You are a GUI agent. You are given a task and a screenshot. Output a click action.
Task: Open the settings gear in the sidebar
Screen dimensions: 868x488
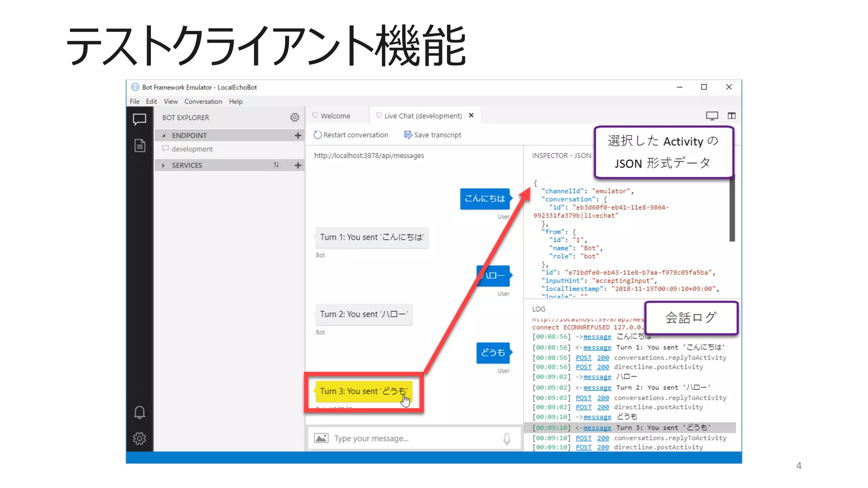[x=139, y=438]
